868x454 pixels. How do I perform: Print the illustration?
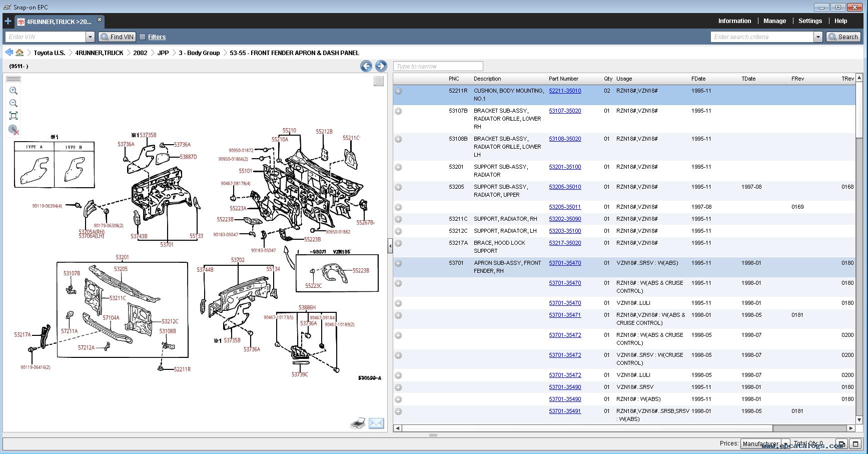[x=358, y=423]
